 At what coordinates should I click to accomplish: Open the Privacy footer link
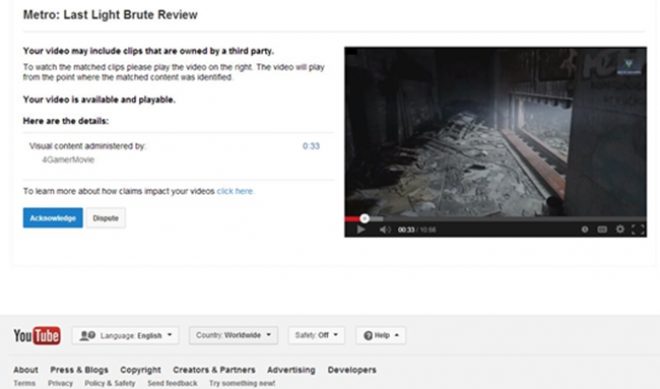[60, 383]
